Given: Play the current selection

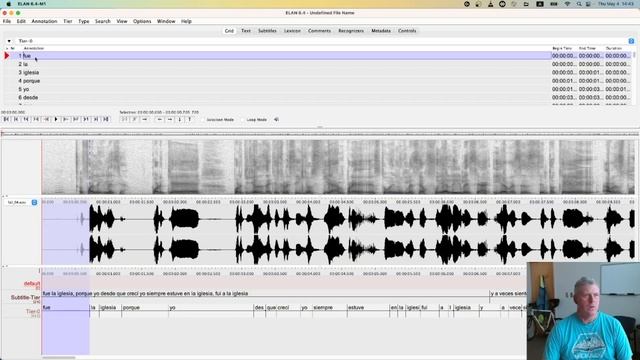Looking at the screenshot, I should 124,119.
